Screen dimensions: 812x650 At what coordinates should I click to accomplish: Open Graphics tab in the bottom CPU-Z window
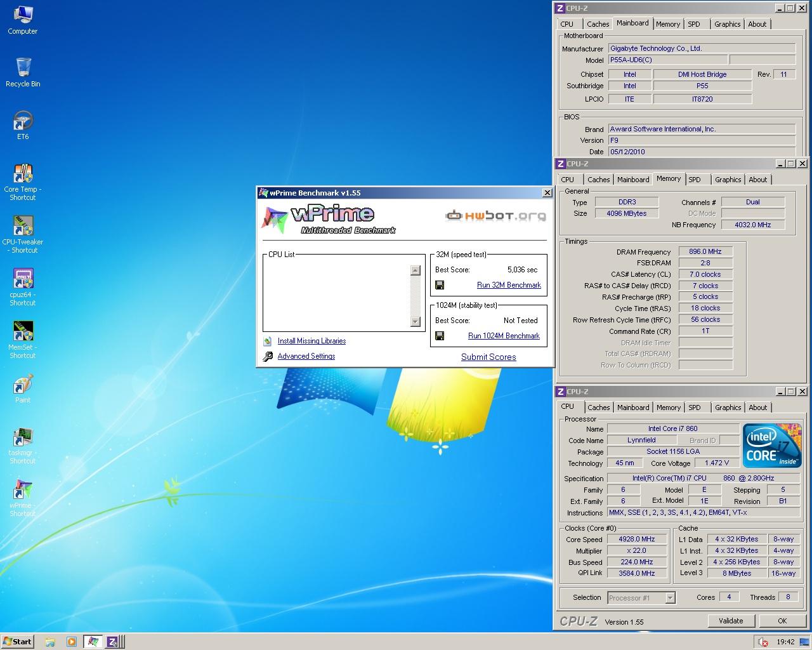[x=728, y=408]
